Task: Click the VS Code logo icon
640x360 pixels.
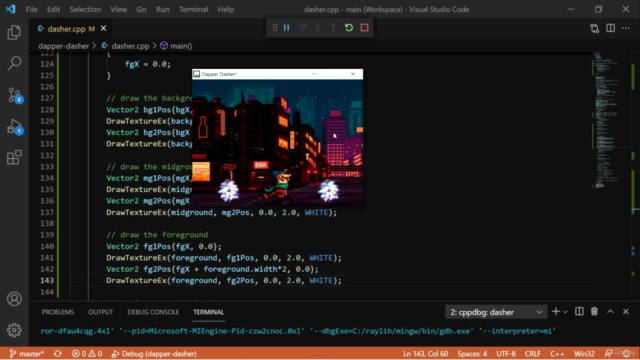Action: (11, 9)
